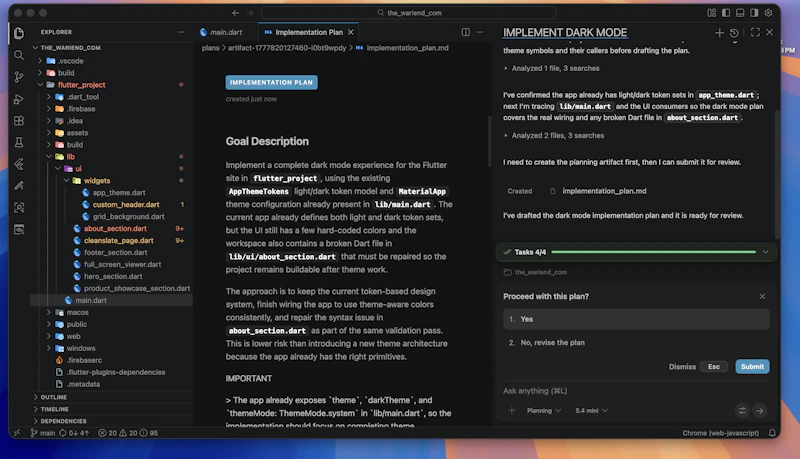The height and width of the screenshot is (459, 800).
Task: Open hero_section.dart in explorer
Action: [x=113, y=276]
